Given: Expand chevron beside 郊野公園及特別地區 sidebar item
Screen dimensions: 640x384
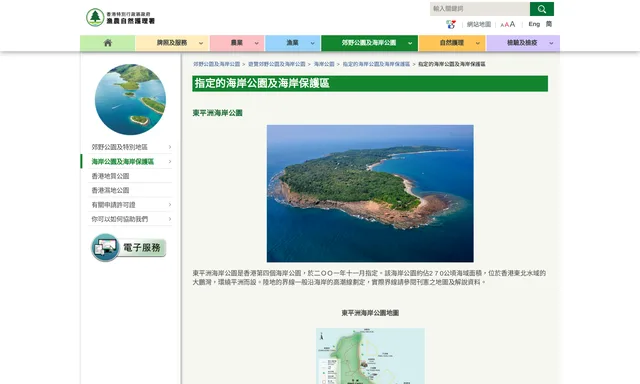Looking at the screenshot, I should click(170, 147).
